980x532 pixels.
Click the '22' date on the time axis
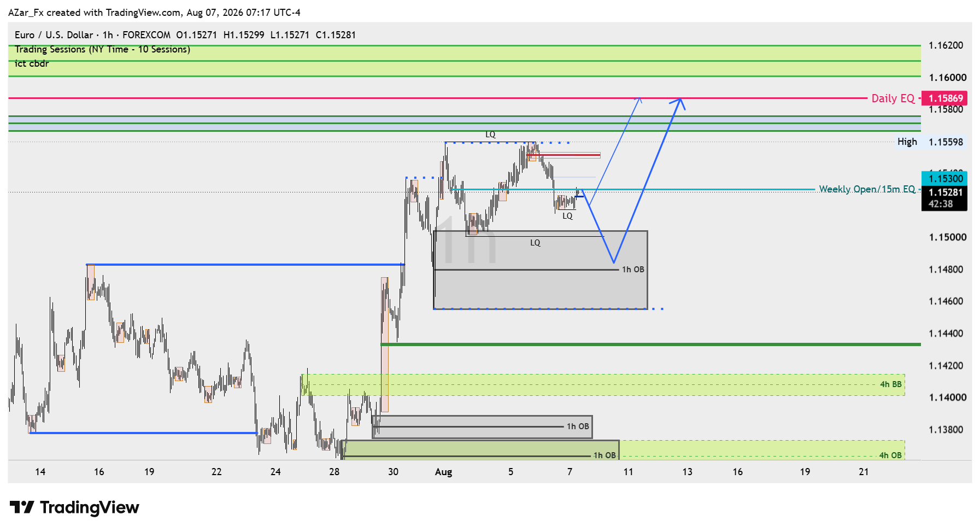216,472
